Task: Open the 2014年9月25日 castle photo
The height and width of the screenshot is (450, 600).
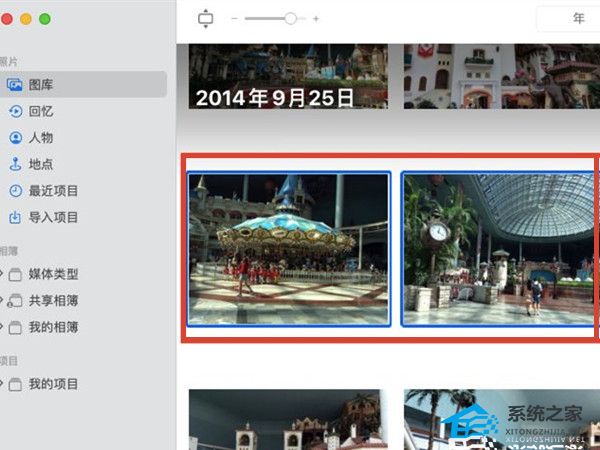Action: (x=288, y=76)
